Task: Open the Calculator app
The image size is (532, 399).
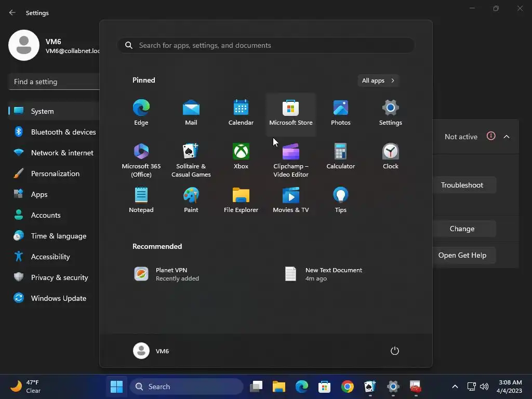Action: (x=341, y=156)
